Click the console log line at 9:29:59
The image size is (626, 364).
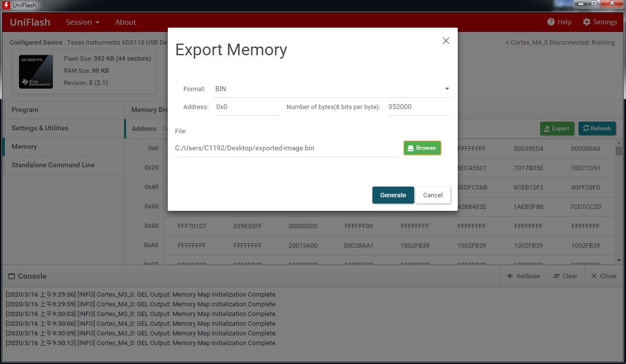(141, 304)
